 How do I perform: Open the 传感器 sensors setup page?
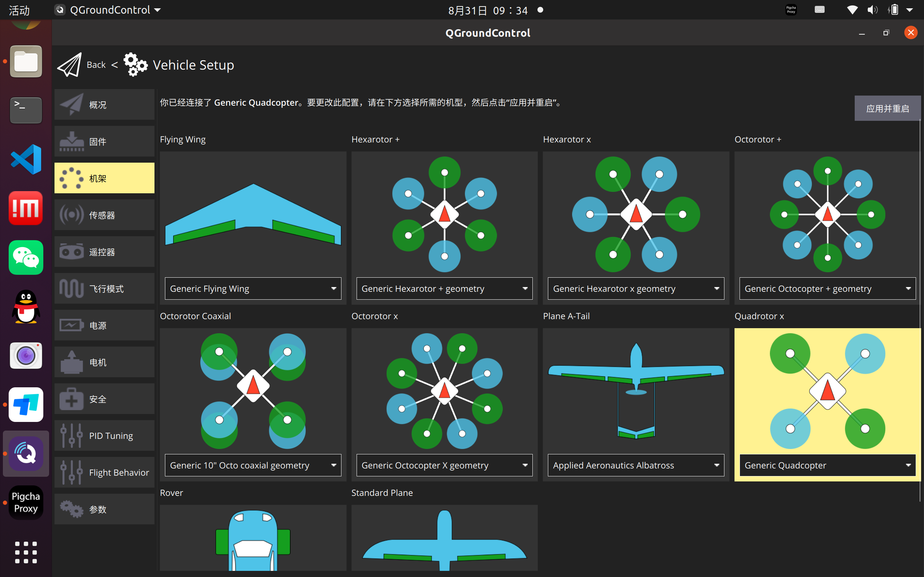click(104, 215)
